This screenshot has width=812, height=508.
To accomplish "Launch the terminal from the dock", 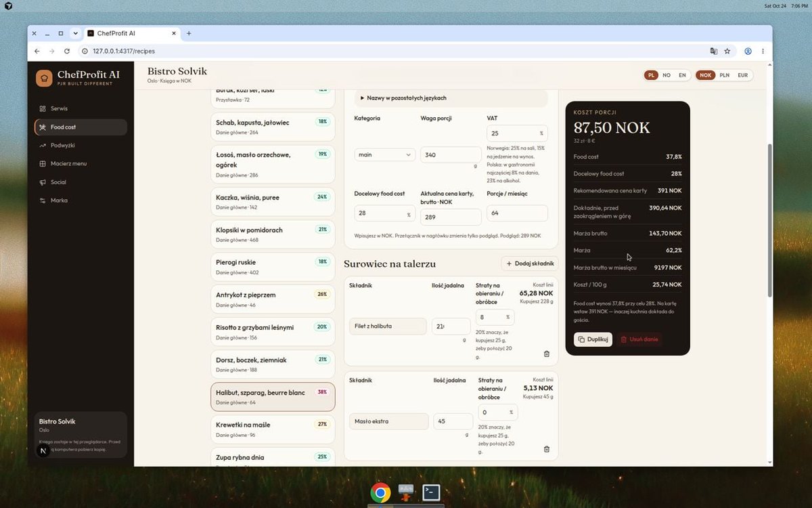I will 432,492.
